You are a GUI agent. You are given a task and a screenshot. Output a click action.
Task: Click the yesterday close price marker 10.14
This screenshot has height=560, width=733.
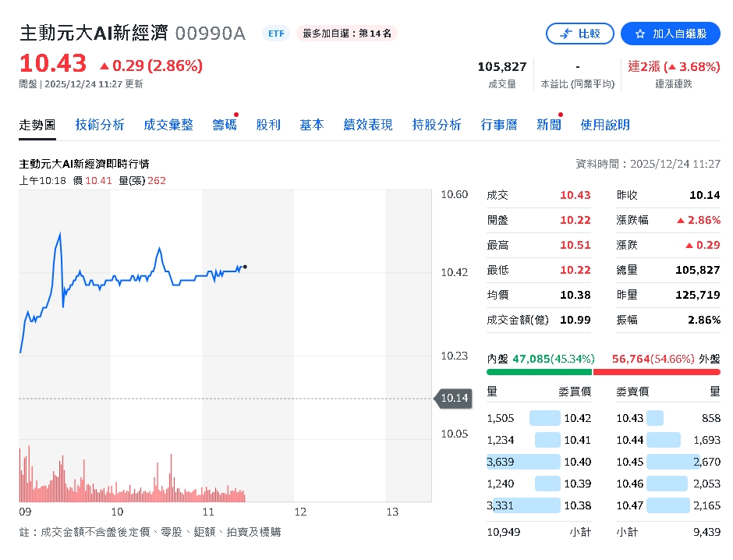point(453,399)
